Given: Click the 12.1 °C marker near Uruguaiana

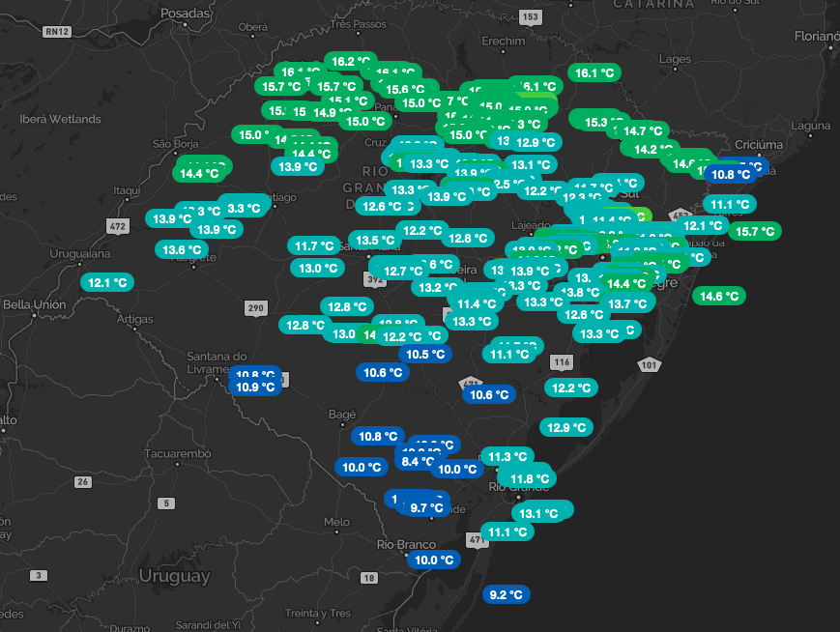Looking at the screenshot, I should click(107, 283).
